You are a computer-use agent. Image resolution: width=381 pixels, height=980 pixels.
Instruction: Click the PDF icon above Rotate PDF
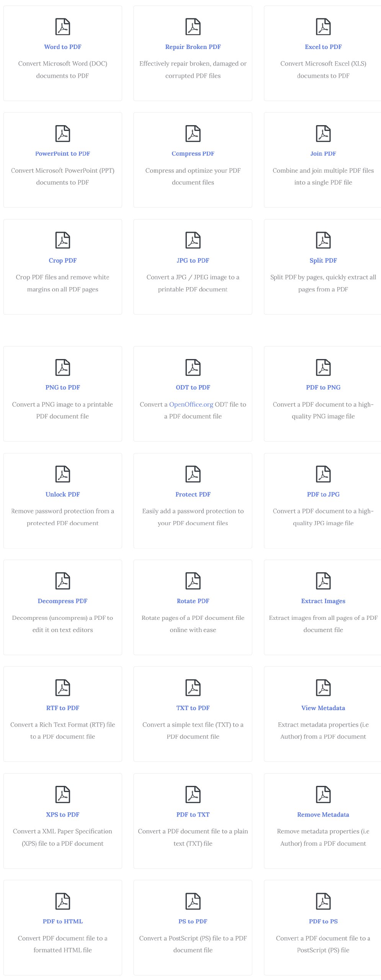(x=193, y=581)
